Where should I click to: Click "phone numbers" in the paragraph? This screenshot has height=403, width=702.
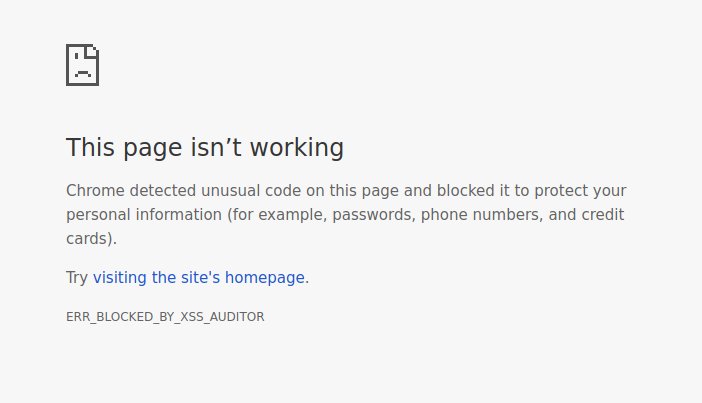(x=479, y=215)
